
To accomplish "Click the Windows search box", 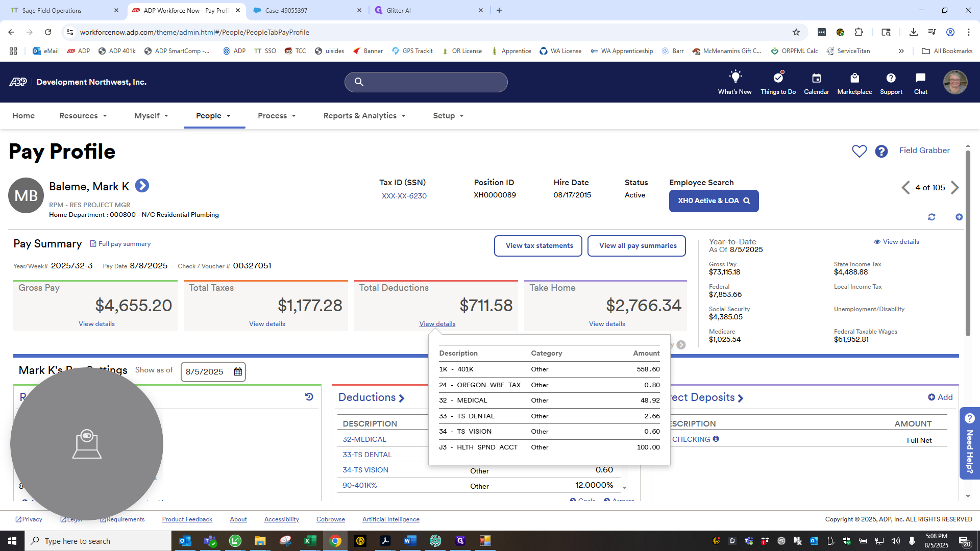I will [98, 541].
